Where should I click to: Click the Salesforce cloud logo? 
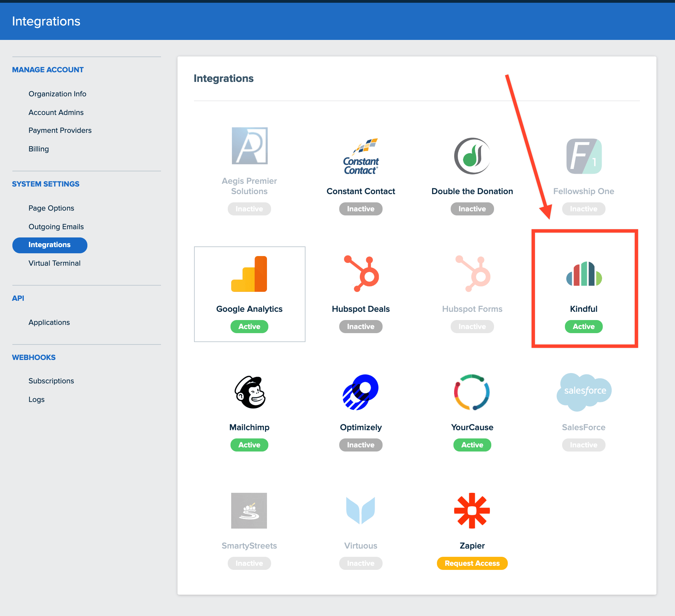tap(584, 392)
